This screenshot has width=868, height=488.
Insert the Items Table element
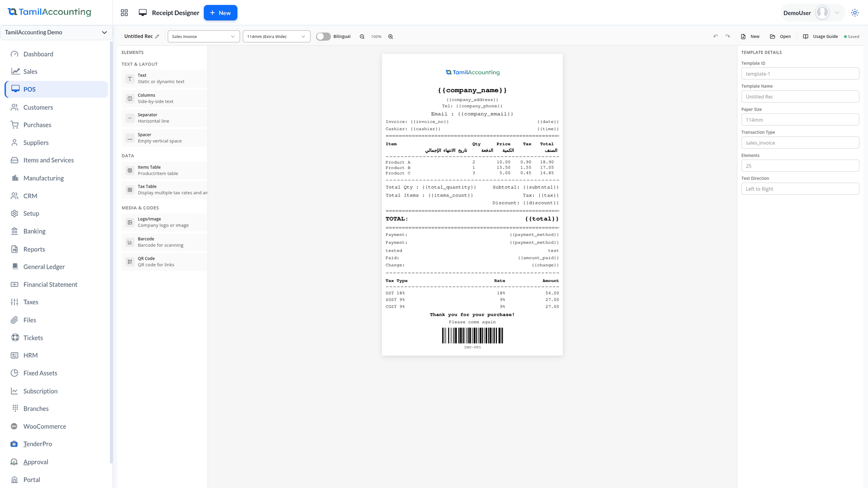pyautogui.click(x=165, y=170)
